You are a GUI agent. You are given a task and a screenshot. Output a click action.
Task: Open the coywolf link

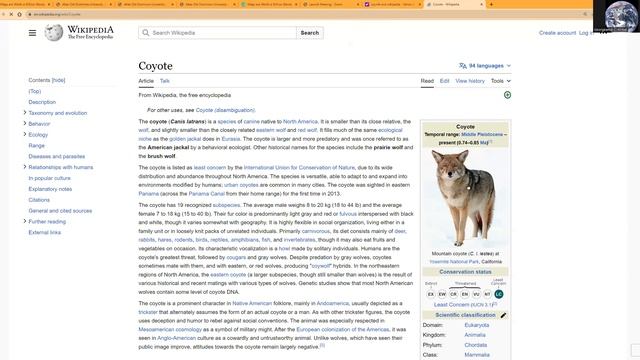[320, 266]
